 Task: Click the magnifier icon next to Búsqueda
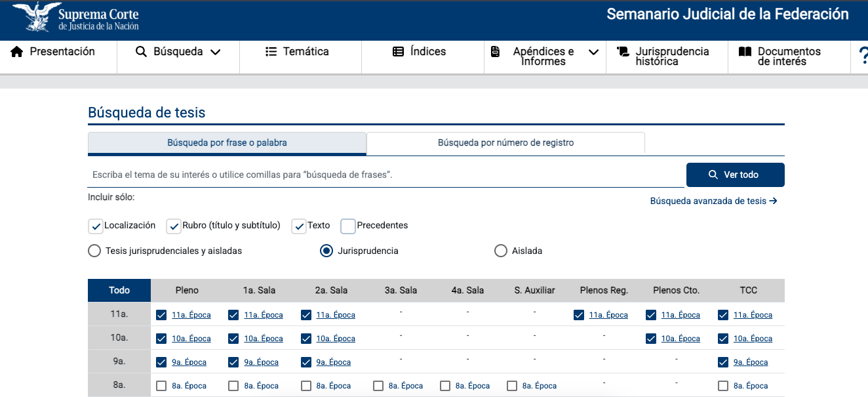(141, 52)
